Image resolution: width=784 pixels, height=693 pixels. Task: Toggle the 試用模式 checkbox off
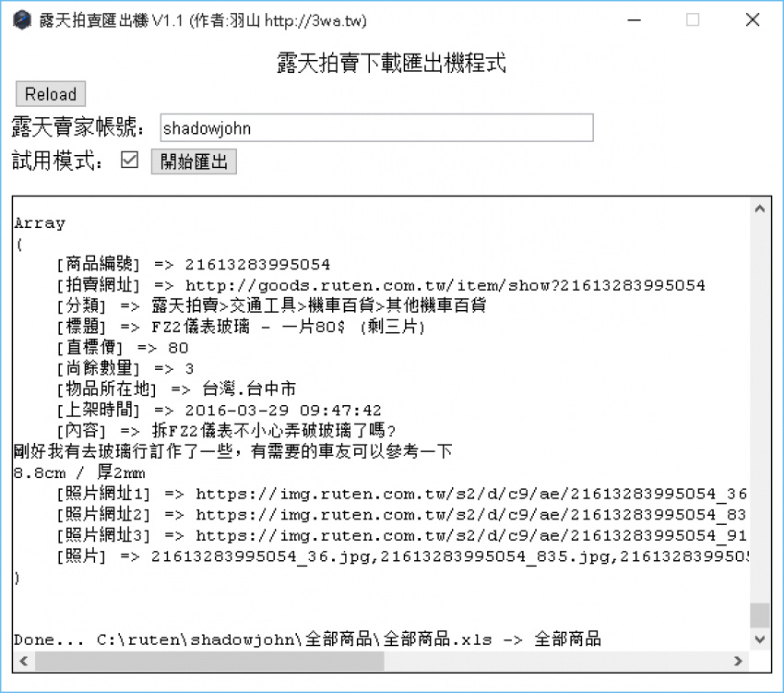tap(130, 160)
